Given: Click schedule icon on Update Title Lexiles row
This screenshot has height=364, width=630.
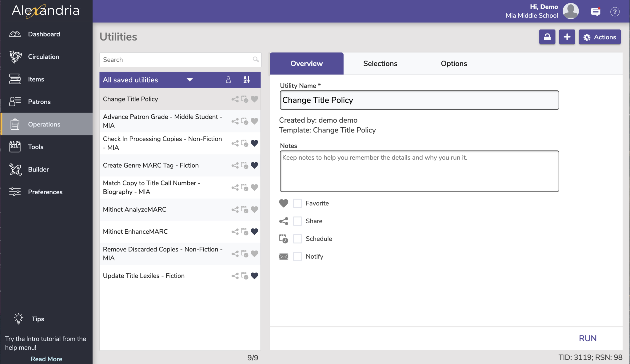Looking at the screenshot, I should pyautogui.click(x=245, y=276).
